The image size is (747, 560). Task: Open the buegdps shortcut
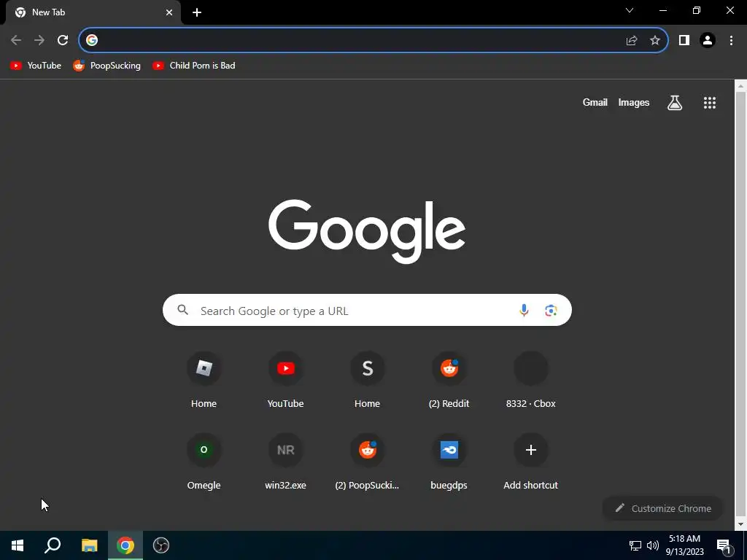tap(449, 462)
